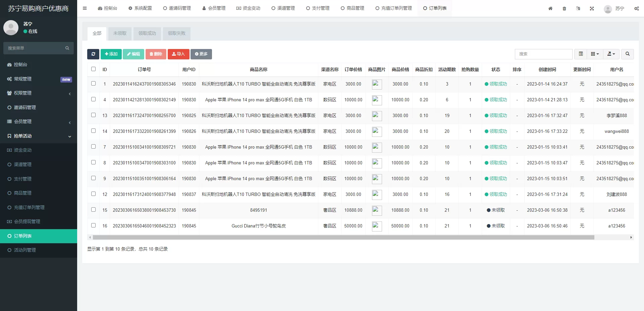Select the row checkbox for order ID 16

point(94,225)
